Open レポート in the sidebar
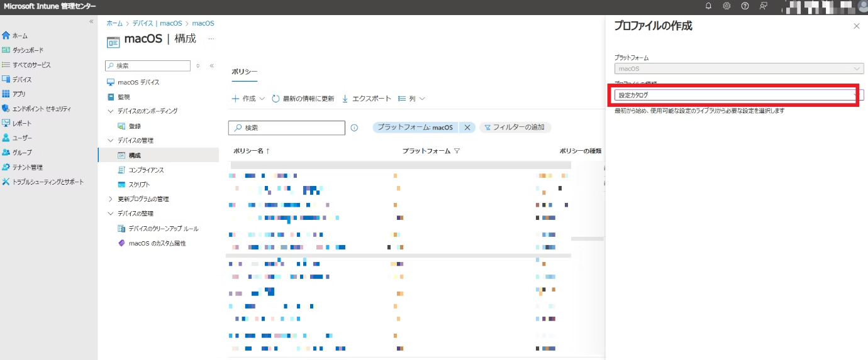The image size is (868, 360). tap(16, 123)
